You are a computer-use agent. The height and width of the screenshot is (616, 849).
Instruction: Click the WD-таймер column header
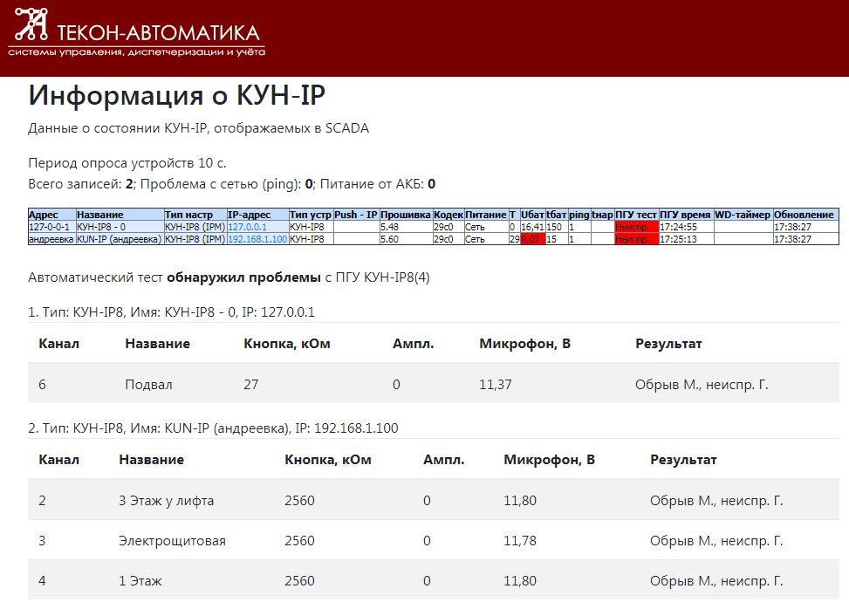coord(742,215)
